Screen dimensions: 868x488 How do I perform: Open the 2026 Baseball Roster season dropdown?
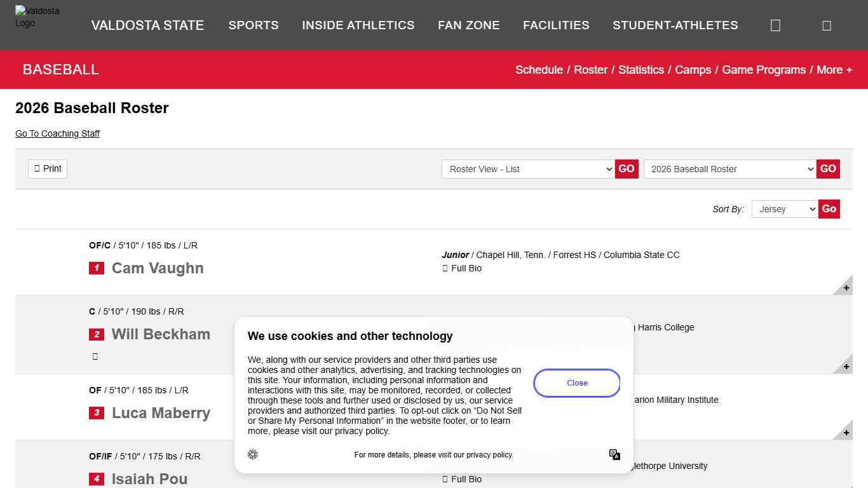[x=729, y=169]
